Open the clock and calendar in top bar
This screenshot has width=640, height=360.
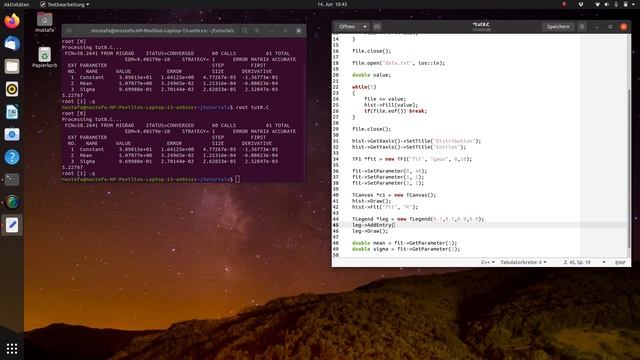[332, 4]
